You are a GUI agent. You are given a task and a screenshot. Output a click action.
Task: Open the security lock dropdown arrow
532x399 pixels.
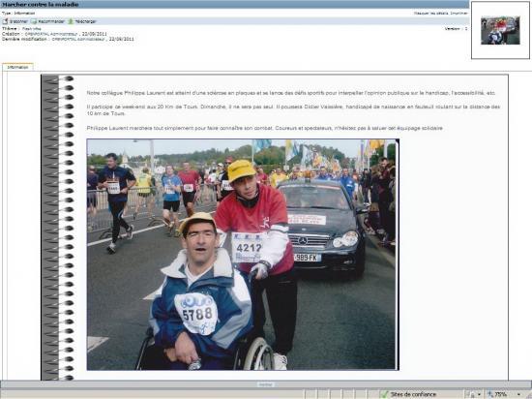[x=479, y=394]
